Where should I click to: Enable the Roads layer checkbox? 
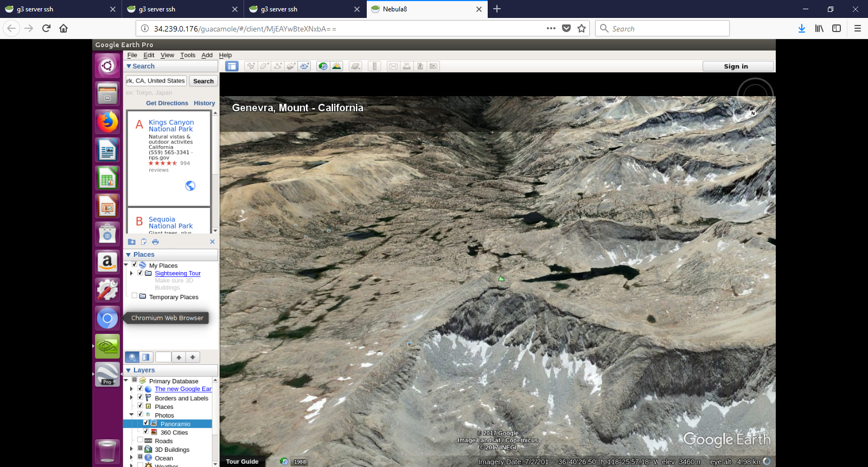[x=141, y=440]
